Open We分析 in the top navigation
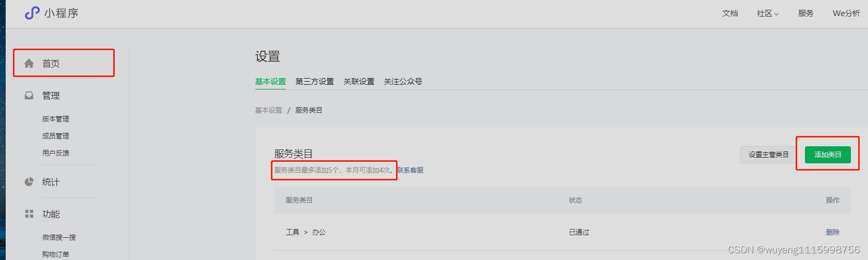 pyautogui.click(x=846, y=13)
